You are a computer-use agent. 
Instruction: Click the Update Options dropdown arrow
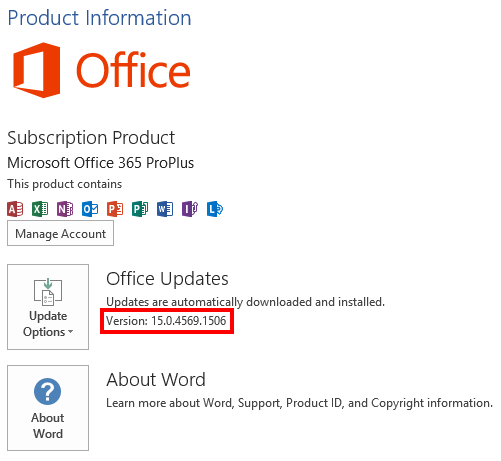[70, 332]
